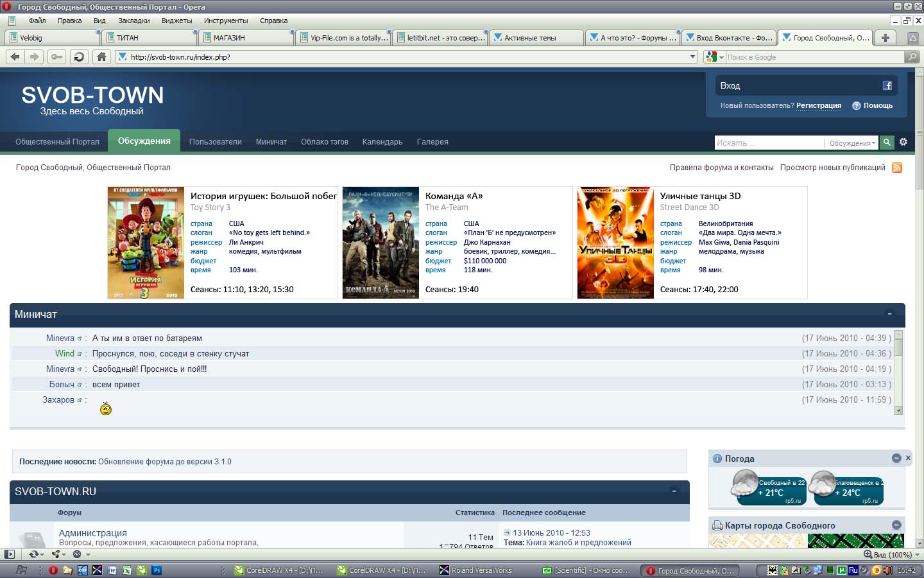This screenshot has width=924, height=578.
Task: Launch Photoshop from the quick launch bar
Action: pos(157,570)
